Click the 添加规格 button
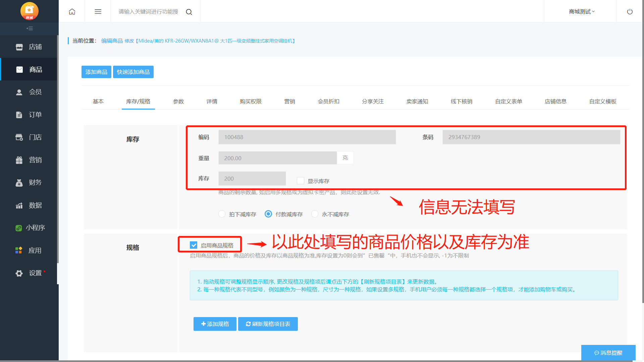Viewport: 644px width, 362px height. pos(215,324)
